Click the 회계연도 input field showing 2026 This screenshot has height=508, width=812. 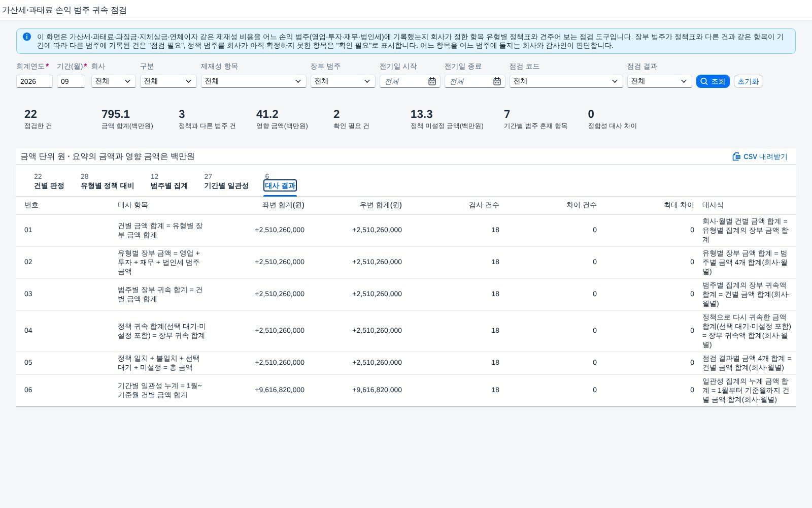(x=35, y=81)
